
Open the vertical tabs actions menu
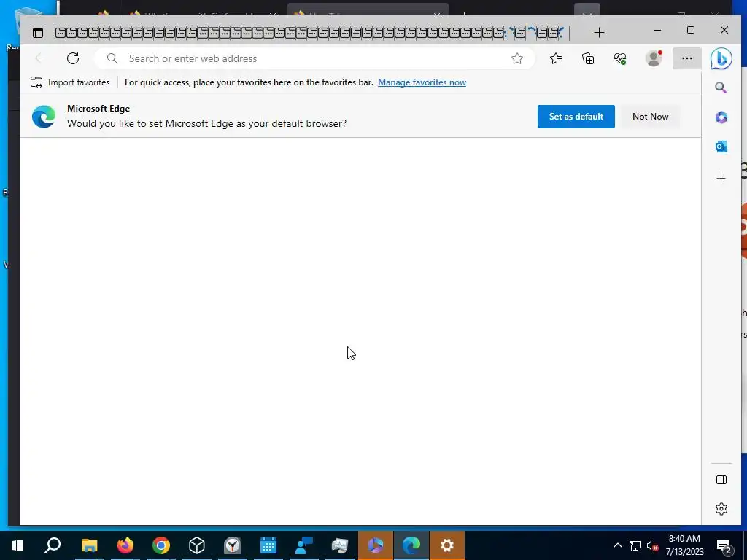38,32
